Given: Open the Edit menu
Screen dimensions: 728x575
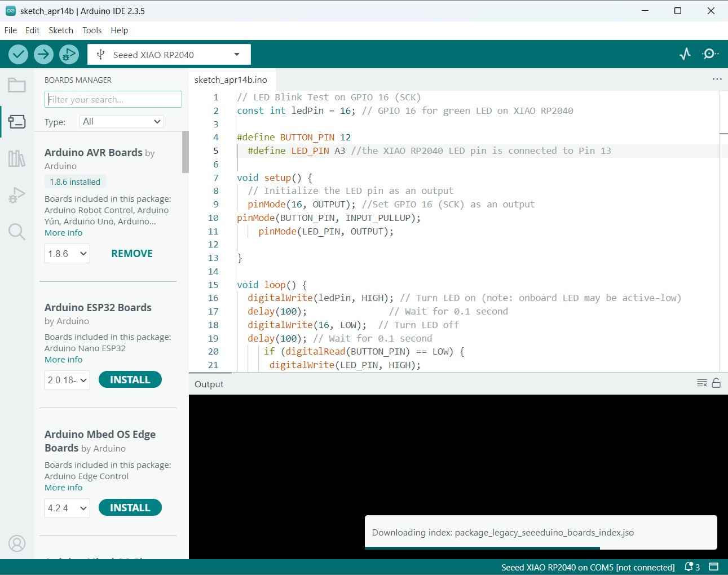Looking at the screenshot, I should pos(32,30).
